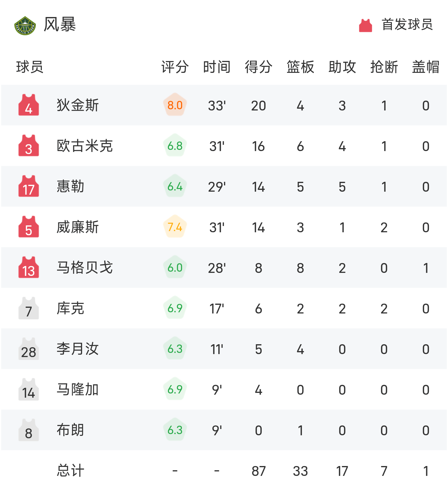Click the 6.0 rating badge for 马格贝戈
Screen dimensions: 448x492
coord(175,267)
